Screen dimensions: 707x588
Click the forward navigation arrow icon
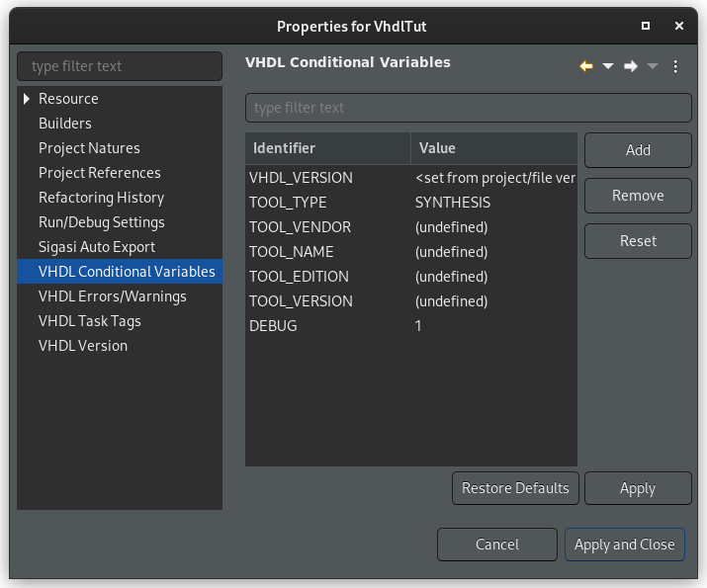pos(631,66)
